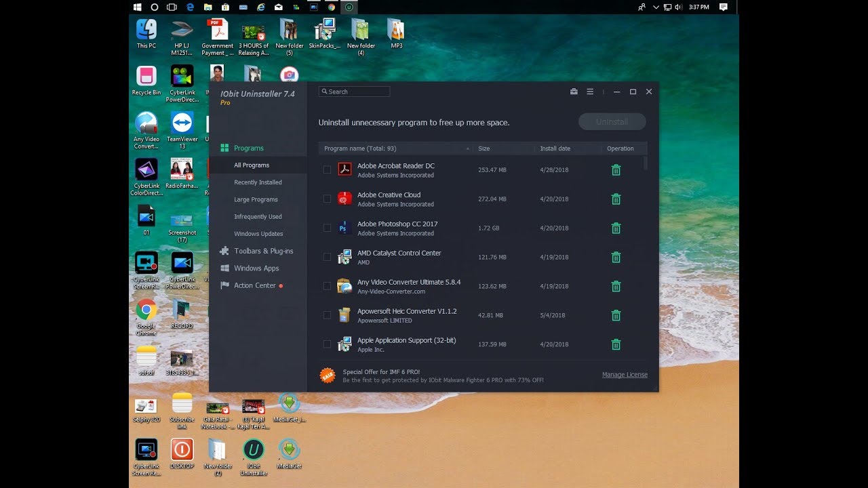Open the hamburger menu in IObit Uninstaller
The image size is (868, 488).
590,91
